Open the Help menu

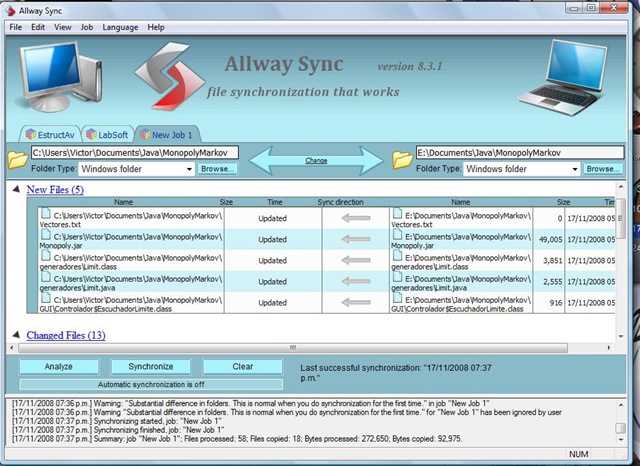tap(156, 27)
